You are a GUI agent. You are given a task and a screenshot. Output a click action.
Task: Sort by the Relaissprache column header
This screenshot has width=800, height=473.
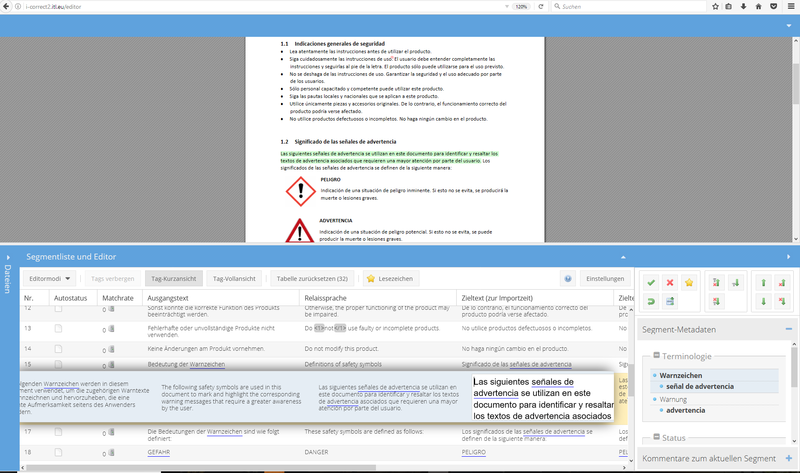tap(378, 298)
